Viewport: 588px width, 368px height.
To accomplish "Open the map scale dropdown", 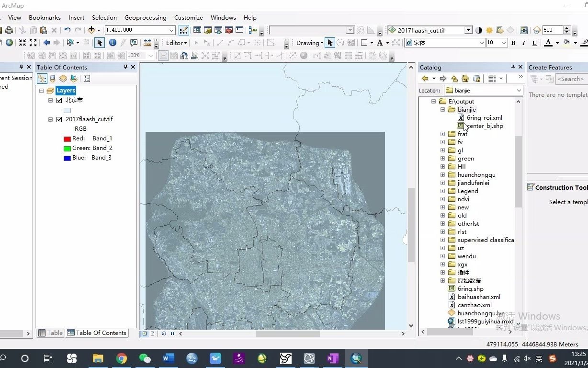I will 171,30.
